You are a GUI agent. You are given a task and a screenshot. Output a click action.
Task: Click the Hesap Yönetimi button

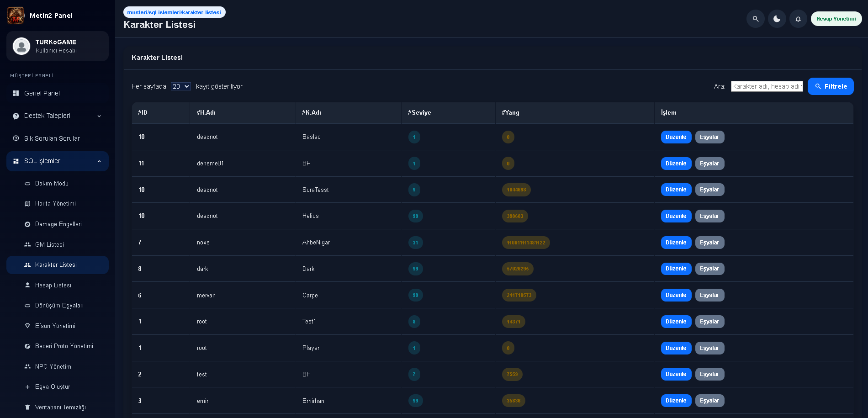click(836, 19)
